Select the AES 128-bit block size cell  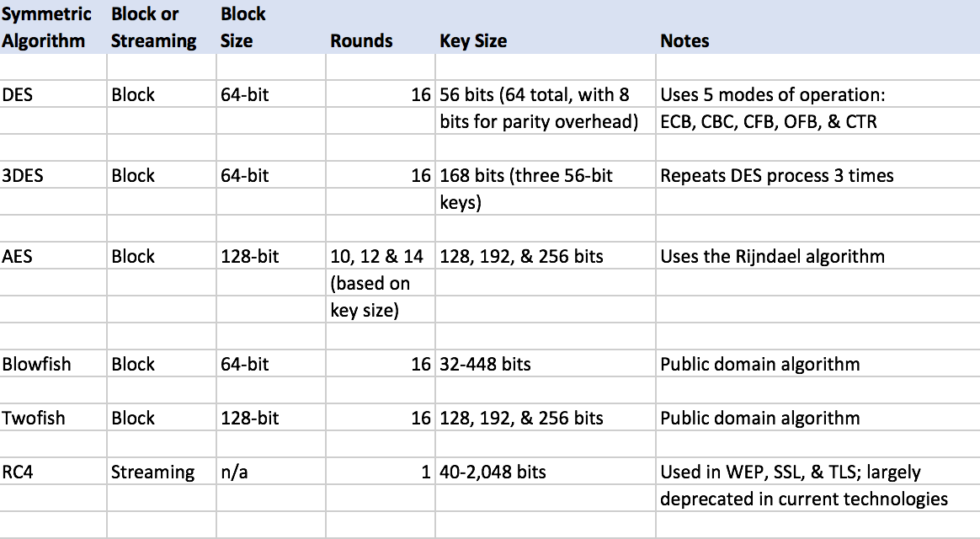pos(250,256)
